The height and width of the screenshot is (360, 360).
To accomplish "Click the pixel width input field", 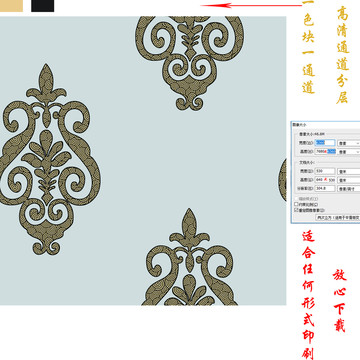I will pos(325,143).
